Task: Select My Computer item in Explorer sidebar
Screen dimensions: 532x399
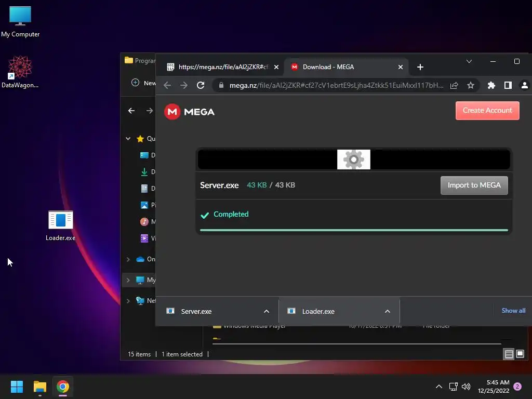Action: 145,280
